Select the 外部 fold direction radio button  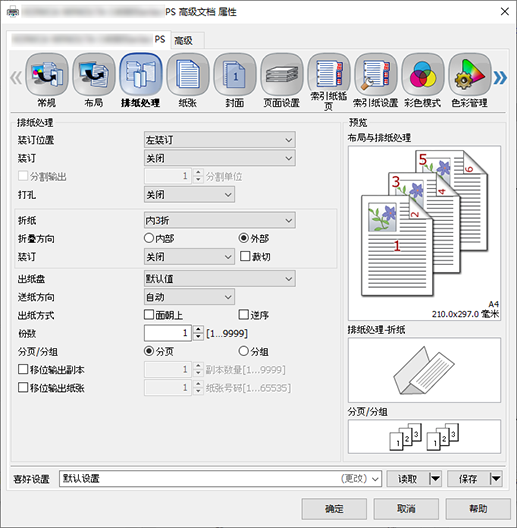[x=243, y=238]
